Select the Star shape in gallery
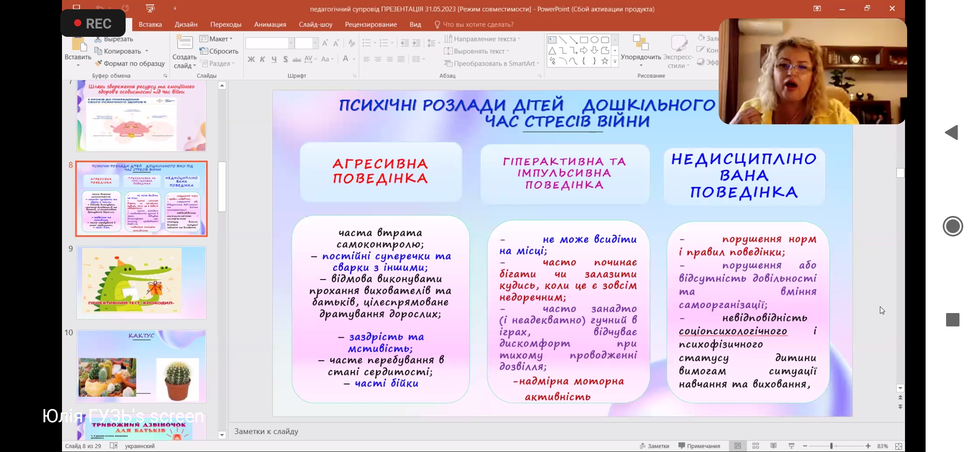Viewport: 980px width, 452px height. [605, 61]
